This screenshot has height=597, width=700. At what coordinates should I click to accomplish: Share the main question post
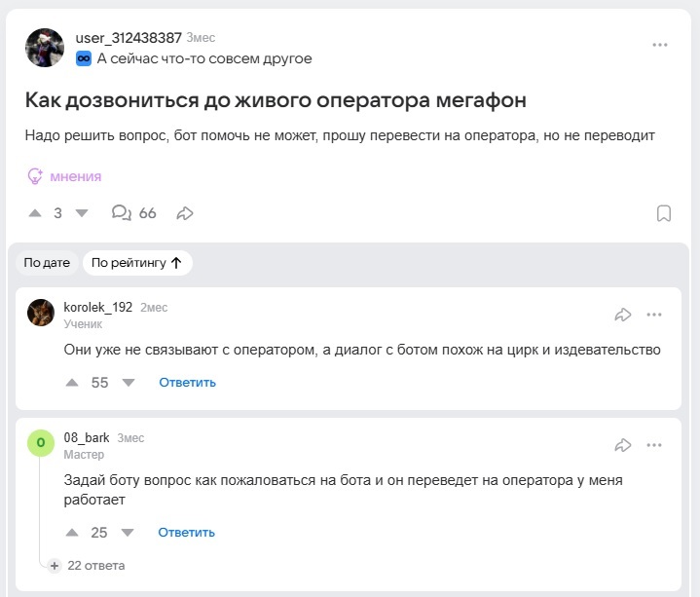coord(185,213)
